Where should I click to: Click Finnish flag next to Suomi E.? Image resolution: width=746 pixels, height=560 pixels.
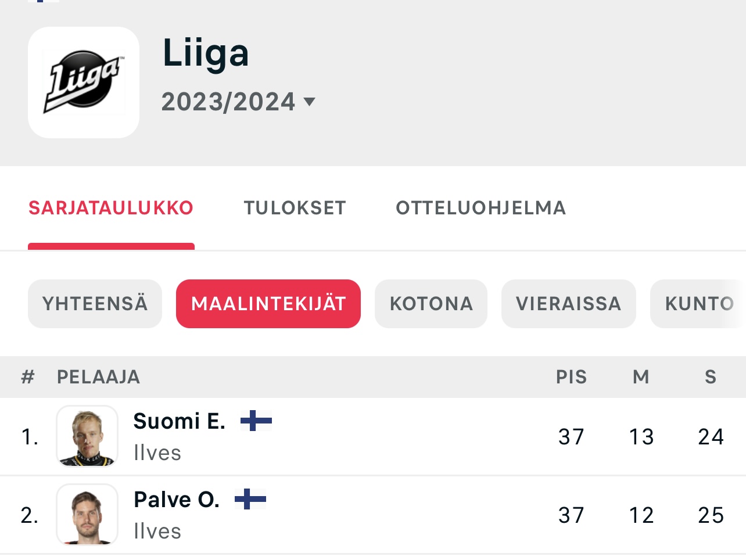coord(256,421)
